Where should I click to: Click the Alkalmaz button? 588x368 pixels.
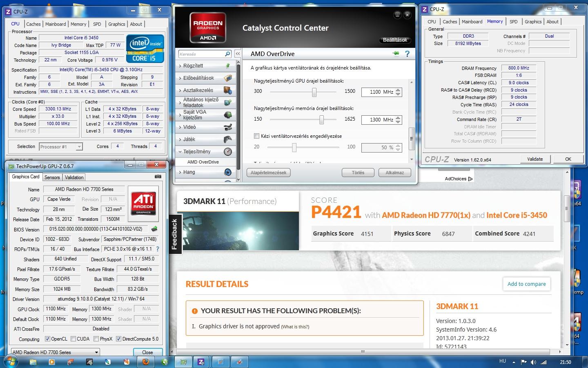pyautogui.click(x=394, y=173)
